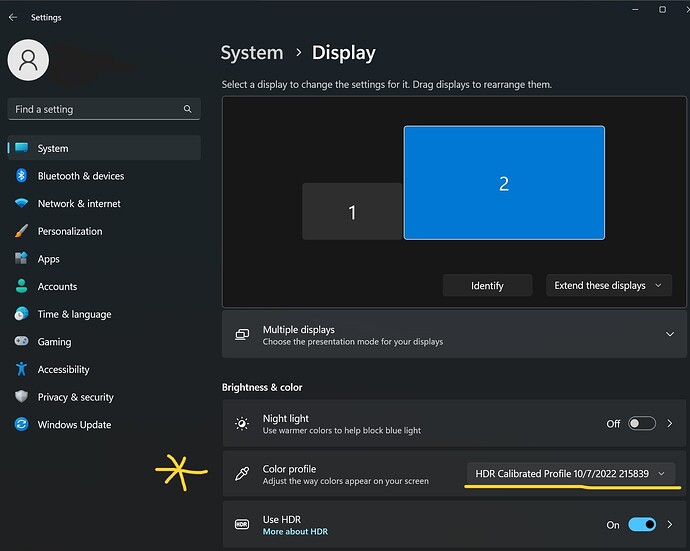The height and width of the screenshot is (551, 690).
Task: Click the Time & language globe icon
Action: point(21,314)
